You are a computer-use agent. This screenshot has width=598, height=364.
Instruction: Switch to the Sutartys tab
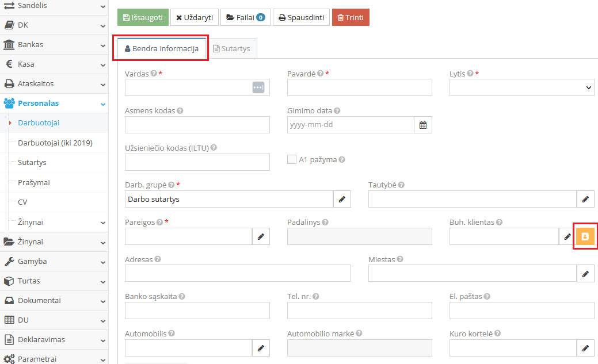coord(231,49)
